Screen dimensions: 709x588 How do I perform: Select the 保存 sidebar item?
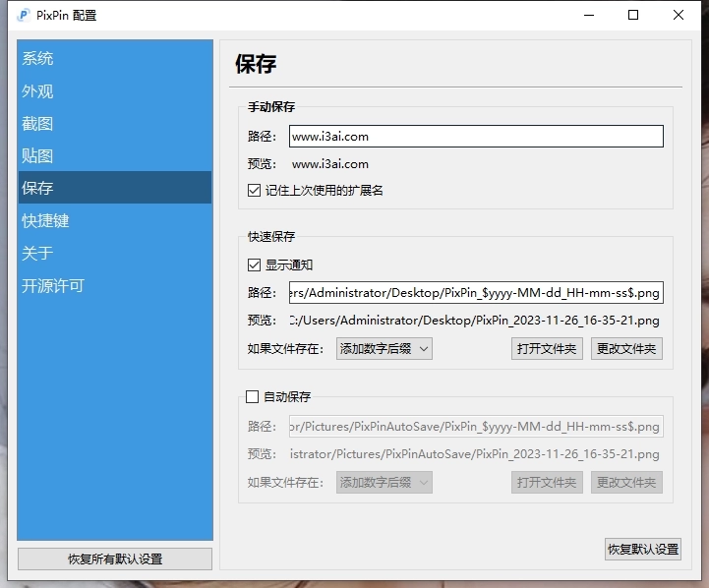114,188
